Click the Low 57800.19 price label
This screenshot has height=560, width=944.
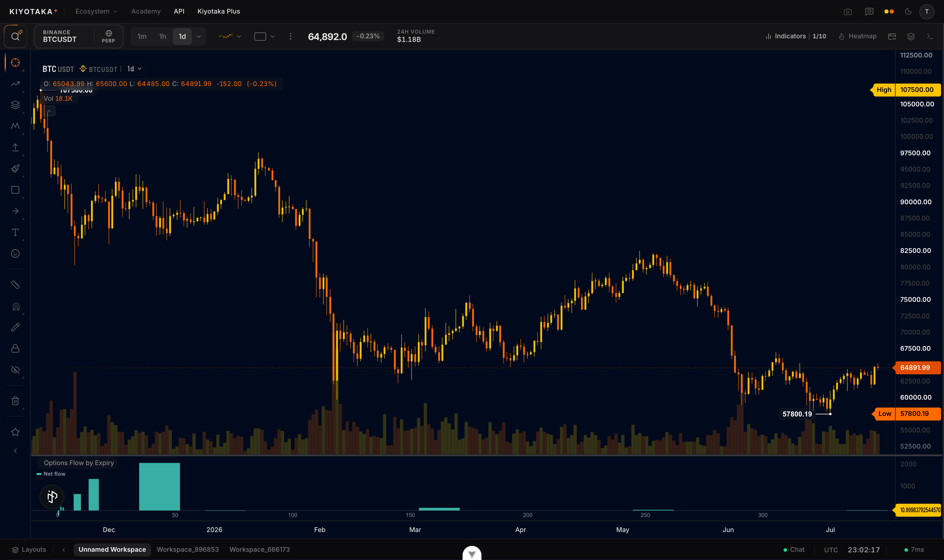pyautogui.click(x=906, y=414)
